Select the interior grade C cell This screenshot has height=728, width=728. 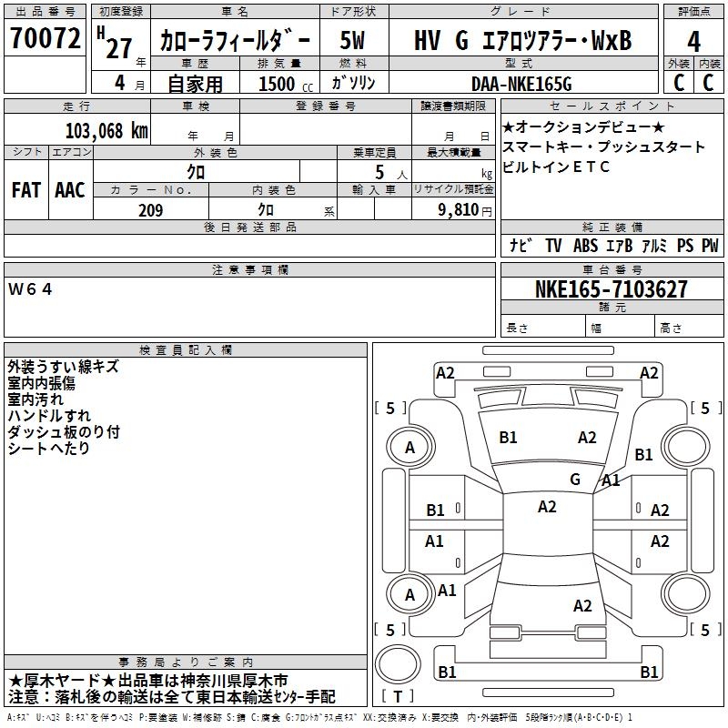tap(709, 83)
